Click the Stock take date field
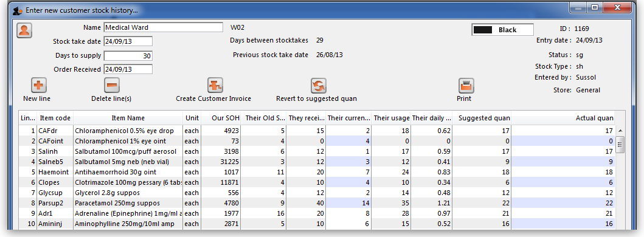The width and height of the screenshot is (644, 237). [128, 41]
